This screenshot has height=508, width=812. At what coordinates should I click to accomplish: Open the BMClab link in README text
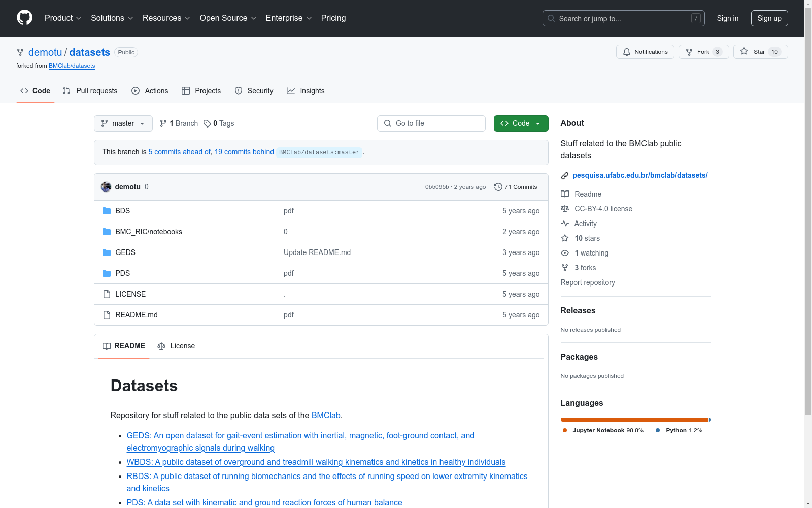point(326,415)
